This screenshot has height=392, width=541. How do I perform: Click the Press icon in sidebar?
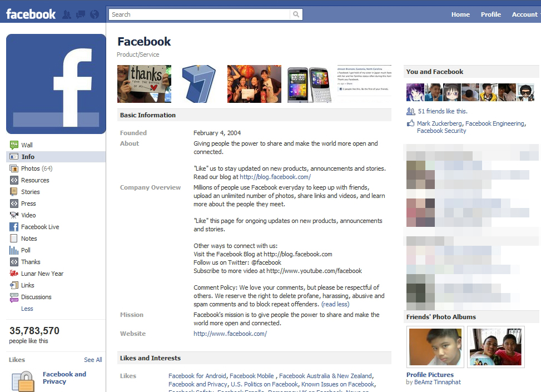pyautogui.click(x=14, y=204)
